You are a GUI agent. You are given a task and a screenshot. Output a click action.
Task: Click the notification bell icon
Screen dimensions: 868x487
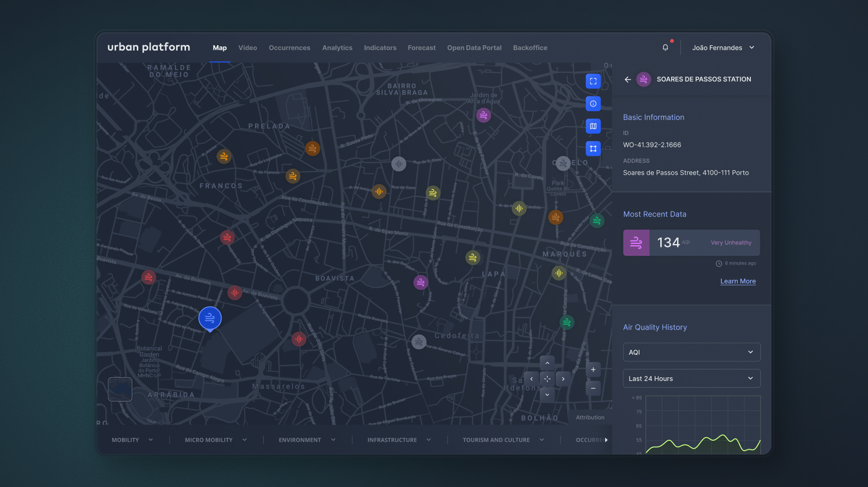point(665,48)
